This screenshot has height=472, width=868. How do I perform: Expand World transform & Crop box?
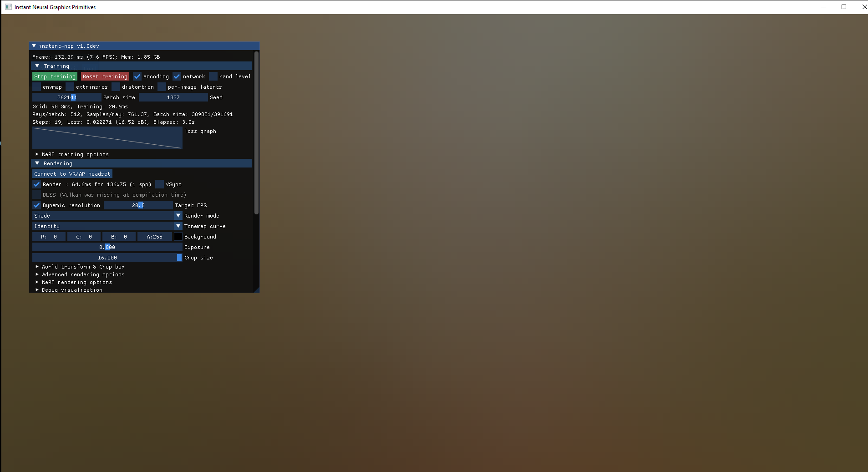37,267
